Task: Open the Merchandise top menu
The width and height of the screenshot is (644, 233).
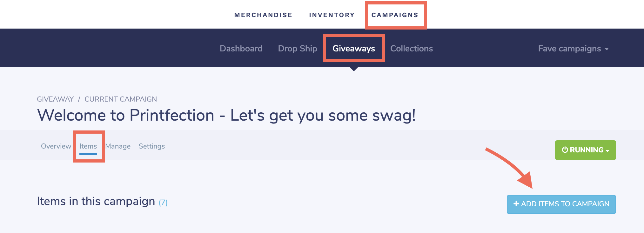Action: pos(263,15)
